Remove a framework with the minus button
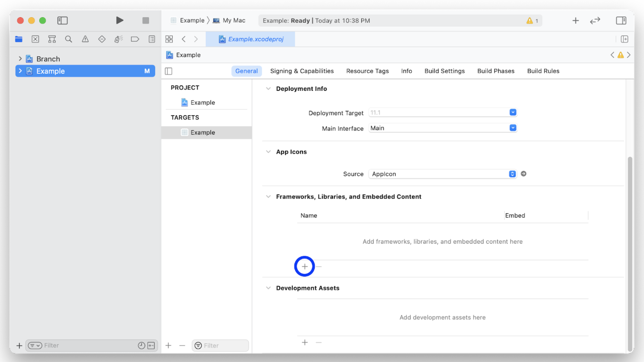The height and width of the screenshot is (362, 644). [x=319, y=266]
